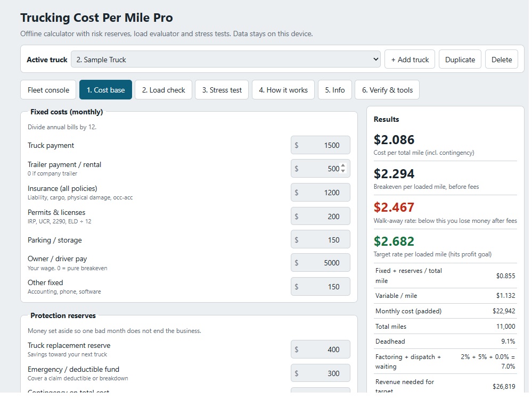Go to the 4. How it works tab
This screenshot has height=400, width=532.
click(x=283, y=90)
